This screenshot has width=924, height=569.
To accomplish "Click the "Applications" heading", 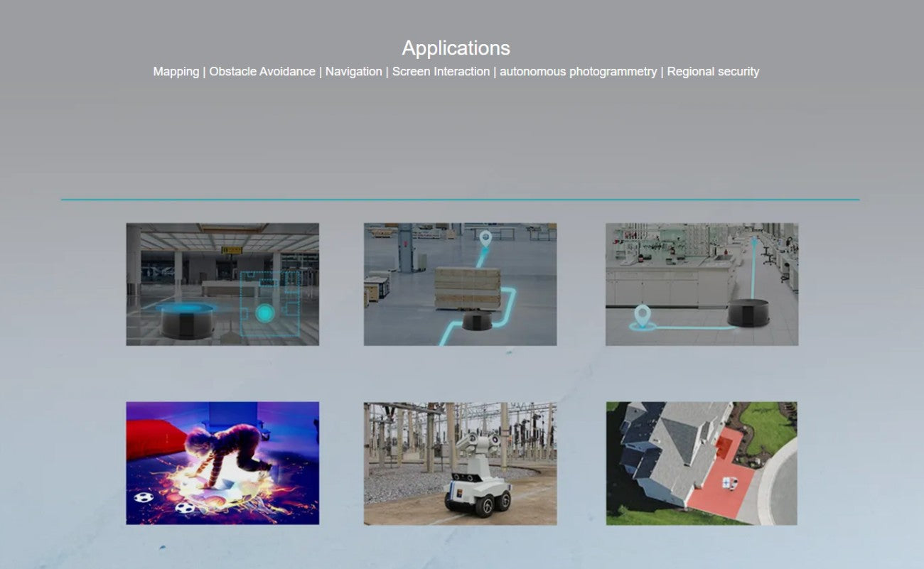I will coord(456,48).
